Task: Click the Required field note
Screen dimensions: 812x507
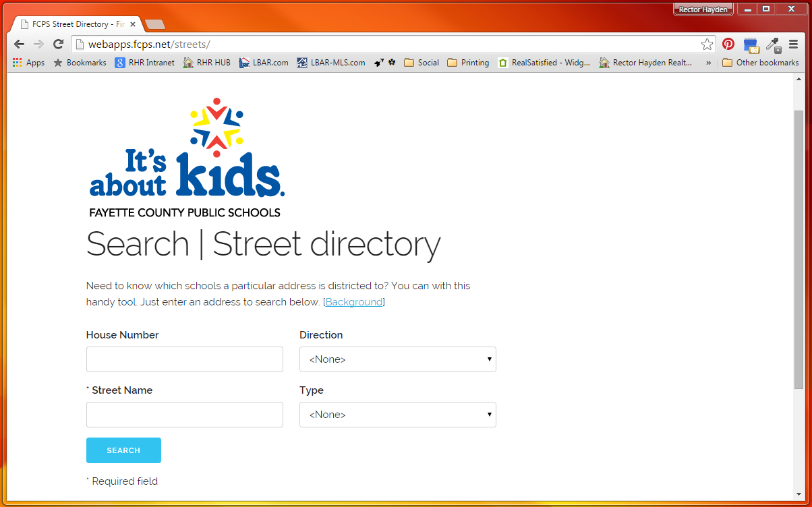Action: [x=122, y=481]
